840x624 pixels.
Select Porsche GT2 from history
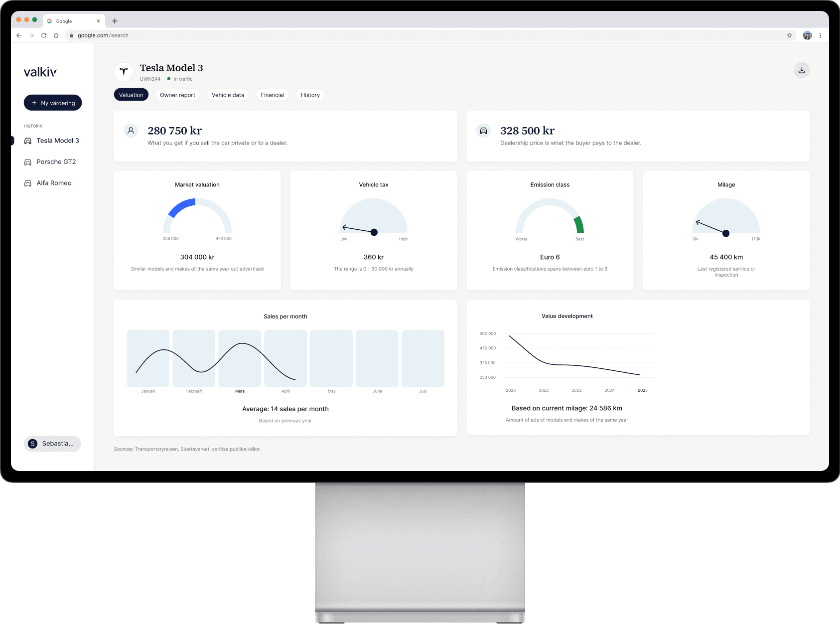pyautogui.click(x=56, y=162)
